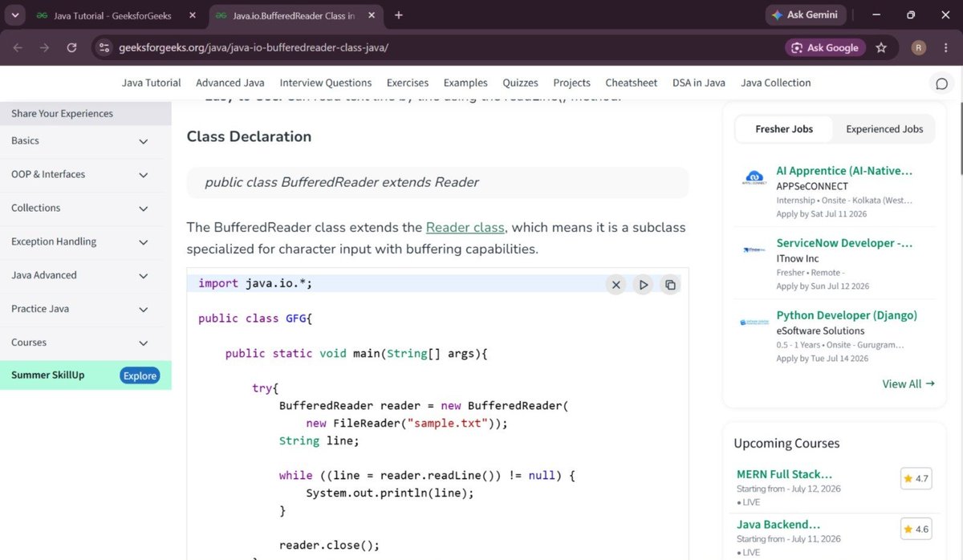The image size is (963, 560).
Task: Open Cheatsheet in top navigation
Action: click(632, 83)
